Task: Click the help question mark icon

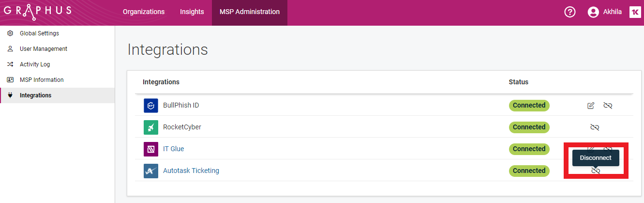Action: 570,12
